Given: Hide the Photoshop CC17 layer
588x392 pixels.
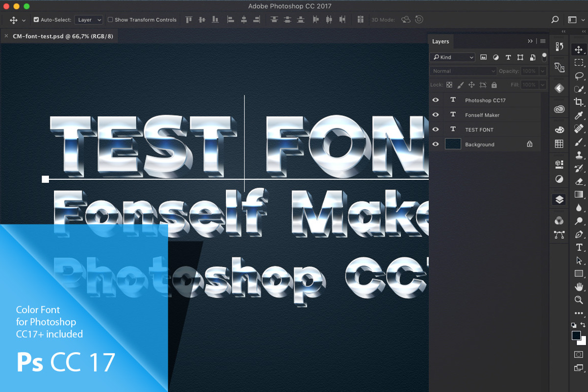Looking at the screenshot, I should coord(436,100).
